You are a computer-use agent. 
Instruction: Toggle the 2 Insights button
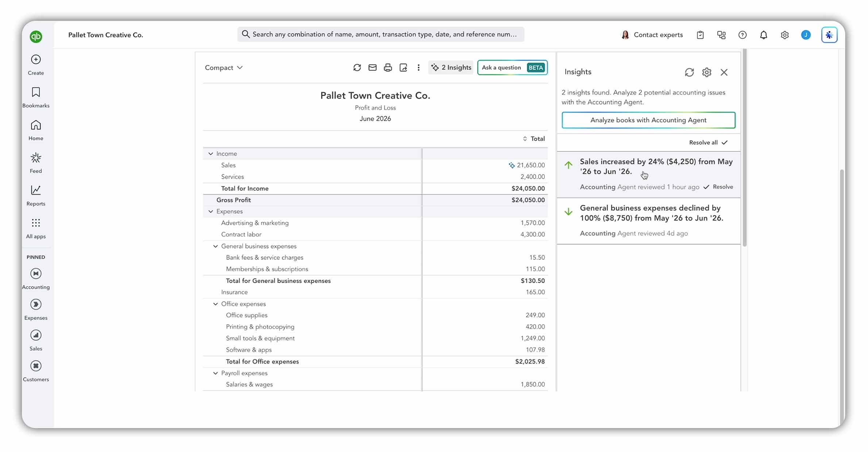point(451,68)
